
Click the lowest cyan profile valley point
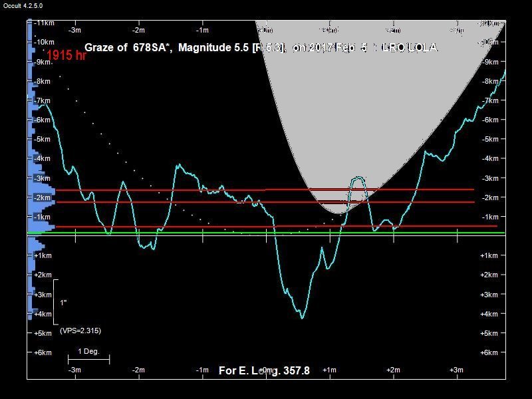[303, 318]
